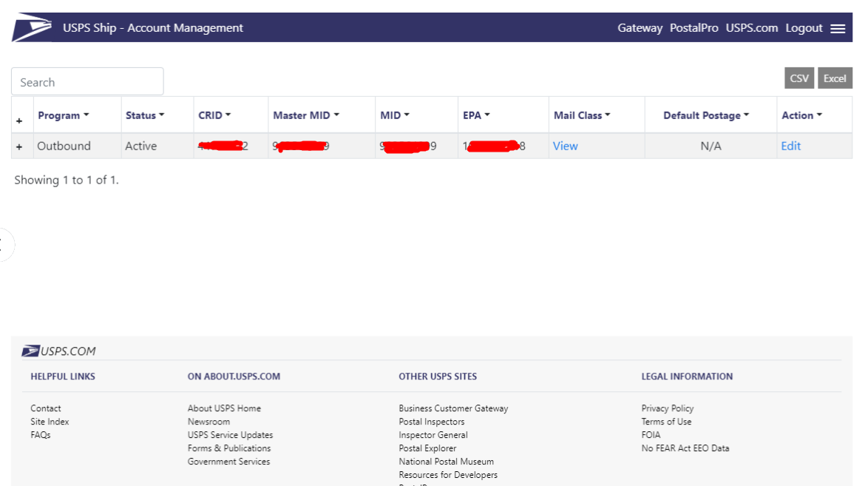Sort by MID column header
The image size is (868, 486).
(x=395, y=115)
